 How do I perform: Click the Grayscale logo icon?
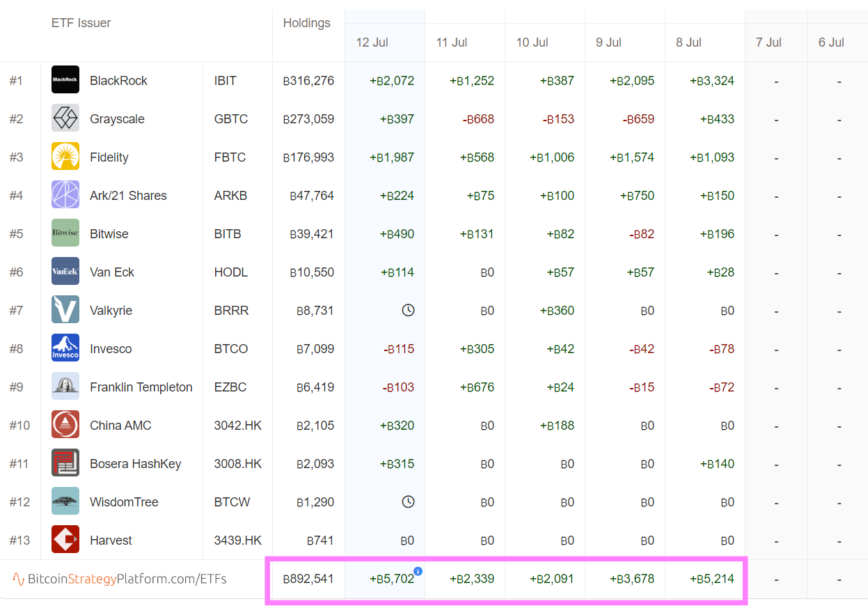(65, 118)
